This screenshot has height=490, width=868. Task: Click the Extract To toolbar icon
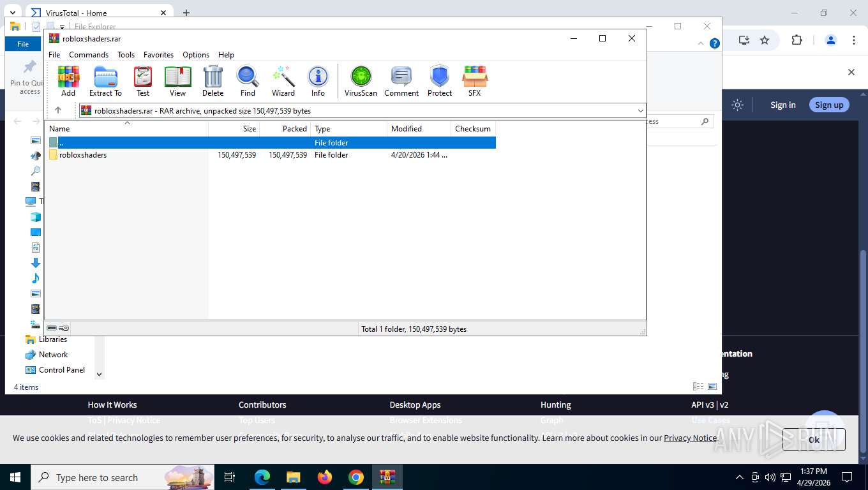click(105, 81)
